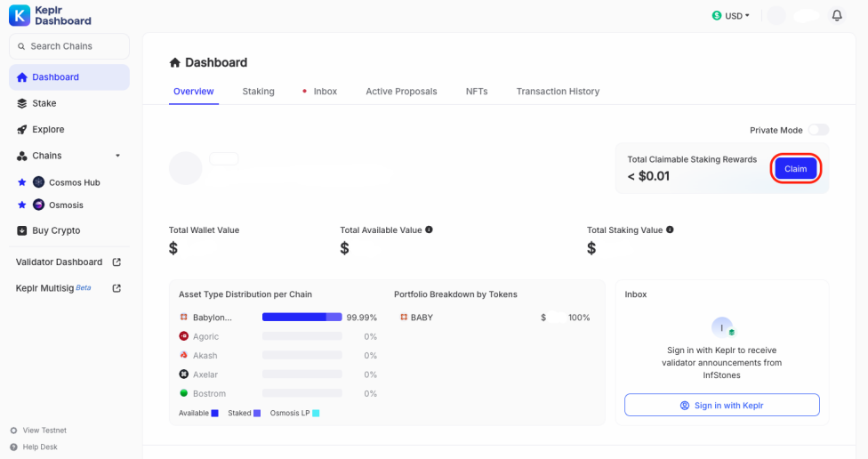Screen dimensions: 868x459
Task: Open Buy Crypto in sidebar
Action: (x=69, y=230)
